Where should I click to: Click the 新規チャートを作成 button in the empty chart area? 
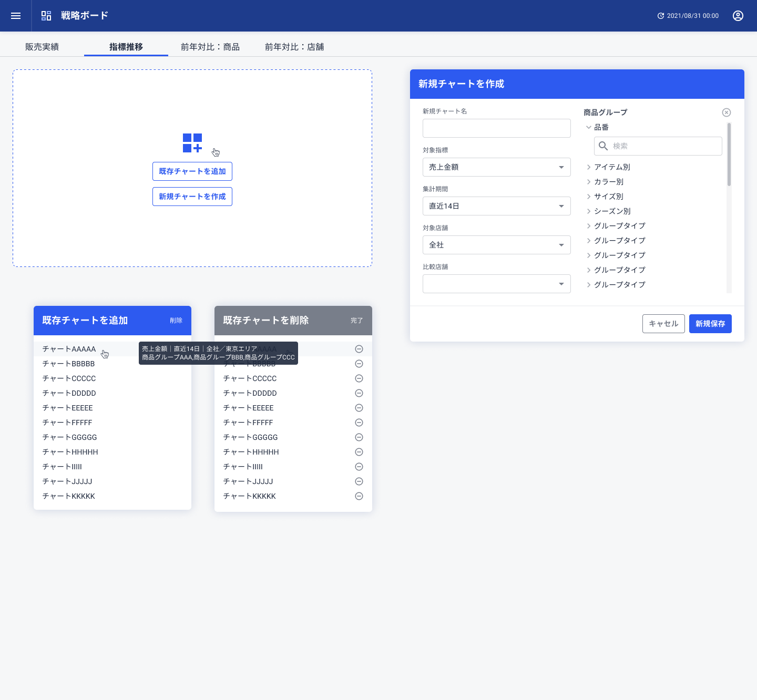coord(192,197)
